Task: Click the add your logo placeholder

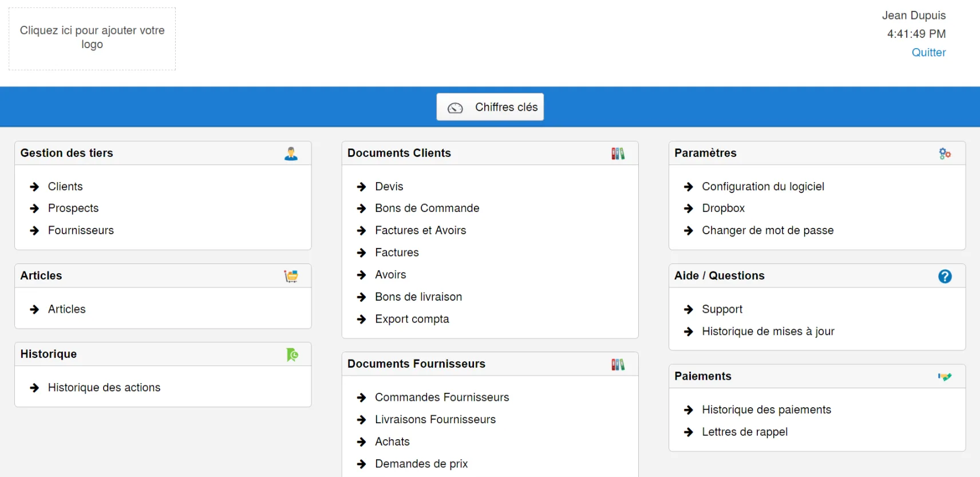Action: tap(92, 38)
